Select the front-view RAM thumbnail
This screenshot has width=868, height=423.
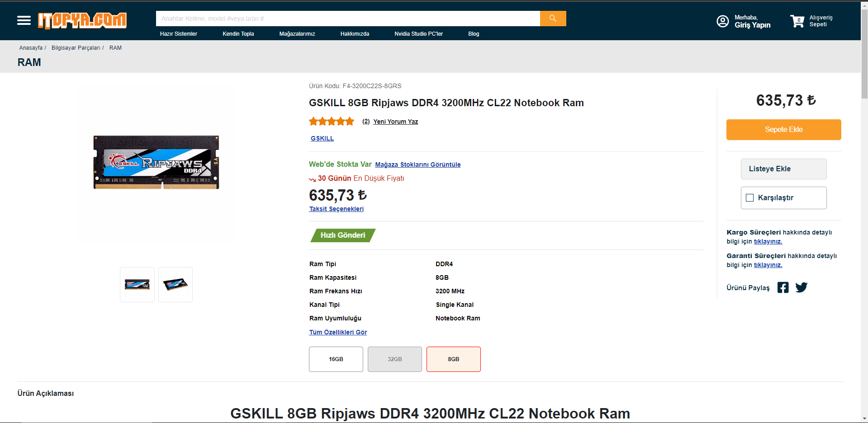click(x=137, y=285)
